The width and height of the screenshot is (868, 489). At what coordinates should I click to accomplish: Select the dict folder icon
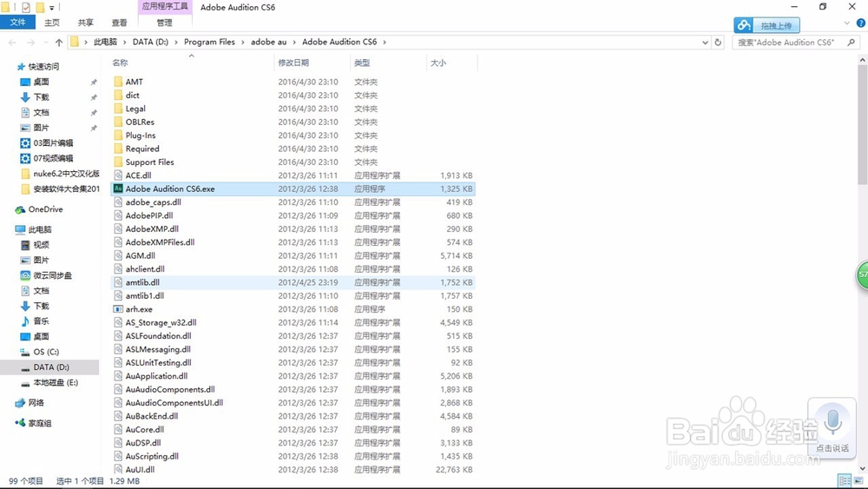[118, 95]
